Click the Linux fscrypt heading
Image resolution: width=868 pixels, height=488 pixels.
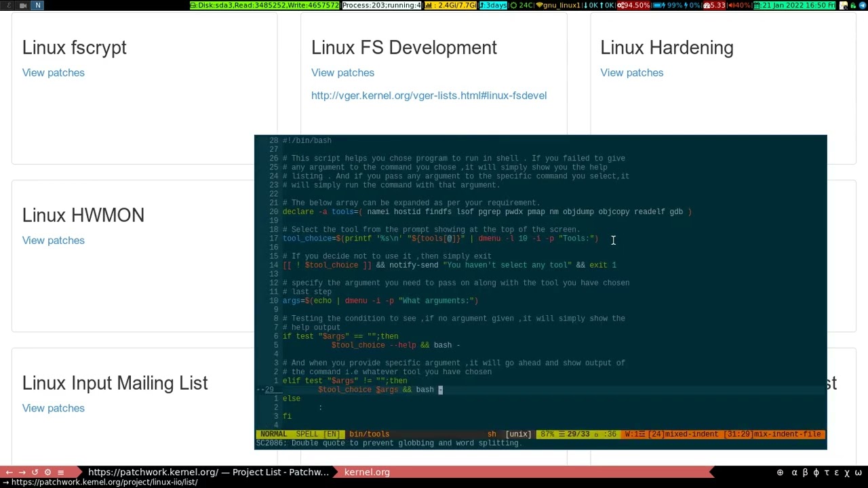click(x=75, y=47)
